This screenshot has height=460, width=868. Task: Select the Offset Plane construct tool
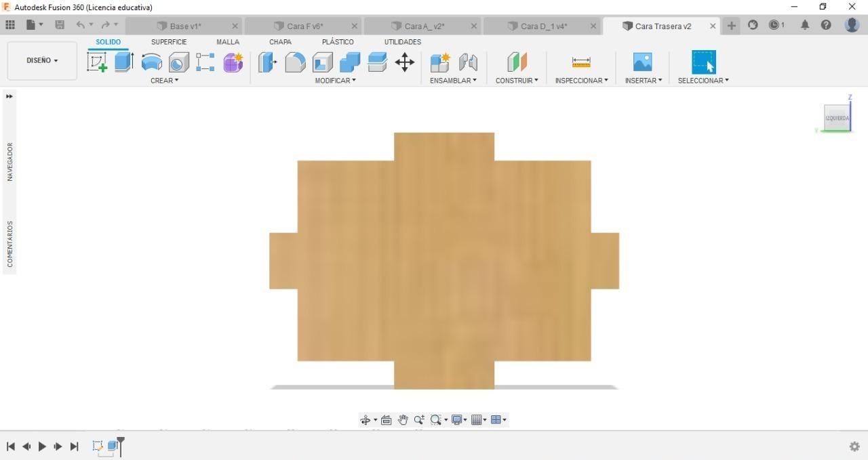pos(517,62)
